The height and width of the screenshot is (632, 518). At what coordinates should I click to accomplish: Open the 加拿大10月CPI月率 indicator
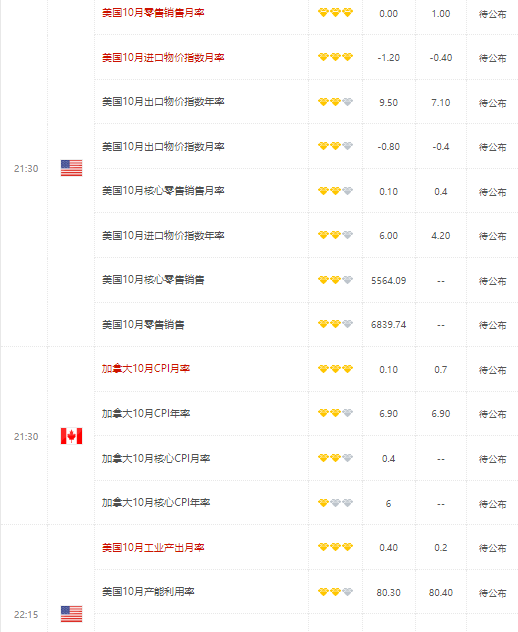(x=146, y=369)
